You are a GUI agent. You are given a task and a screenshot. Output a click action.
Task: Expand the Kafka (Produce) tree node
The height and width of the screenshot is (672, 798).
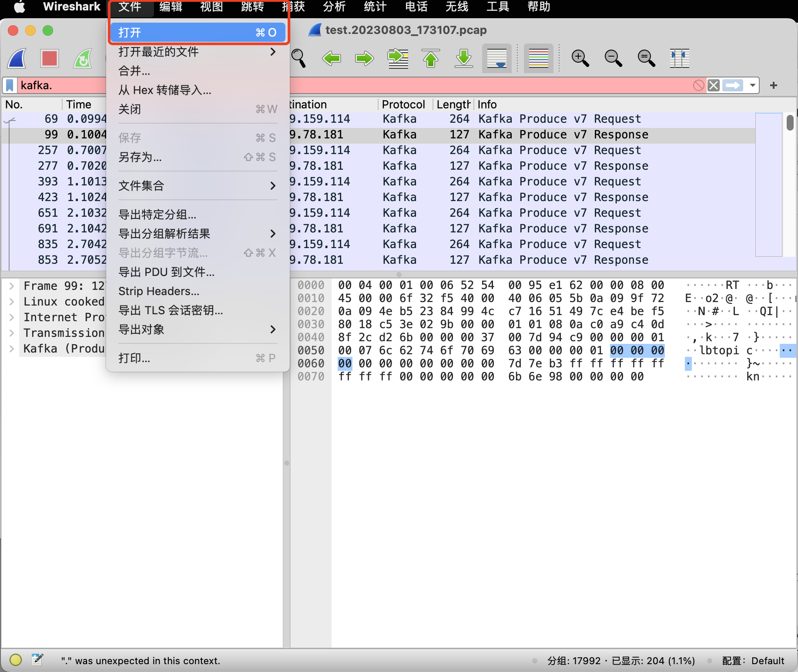(12, 349)
